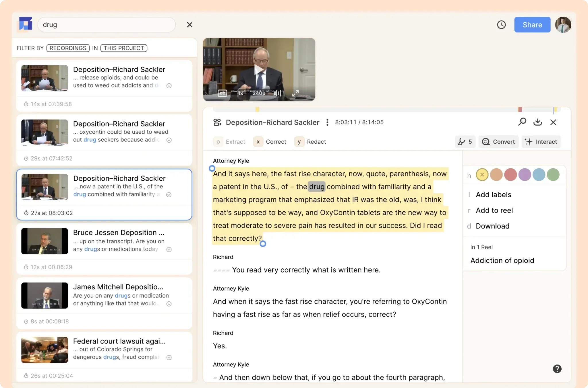Select Add to reel

494,210
